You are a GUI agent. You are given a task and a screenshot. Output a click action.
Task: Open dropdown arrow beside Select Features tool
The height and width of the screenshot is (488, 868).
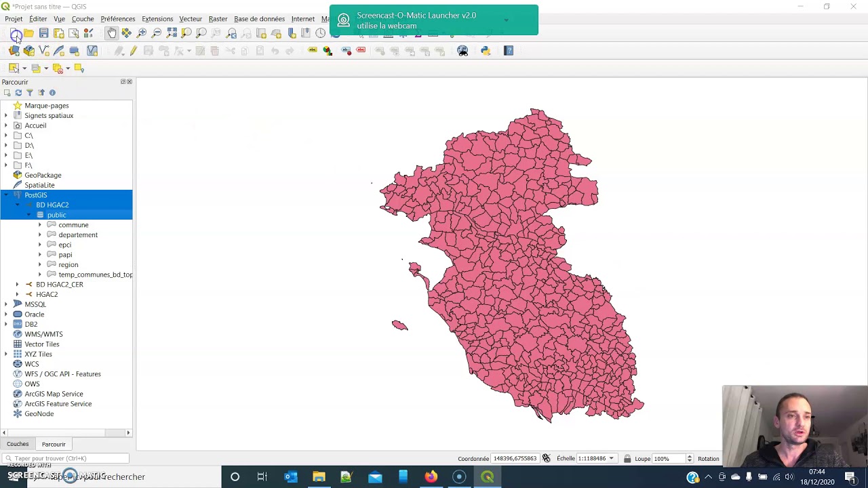point(24,68)
